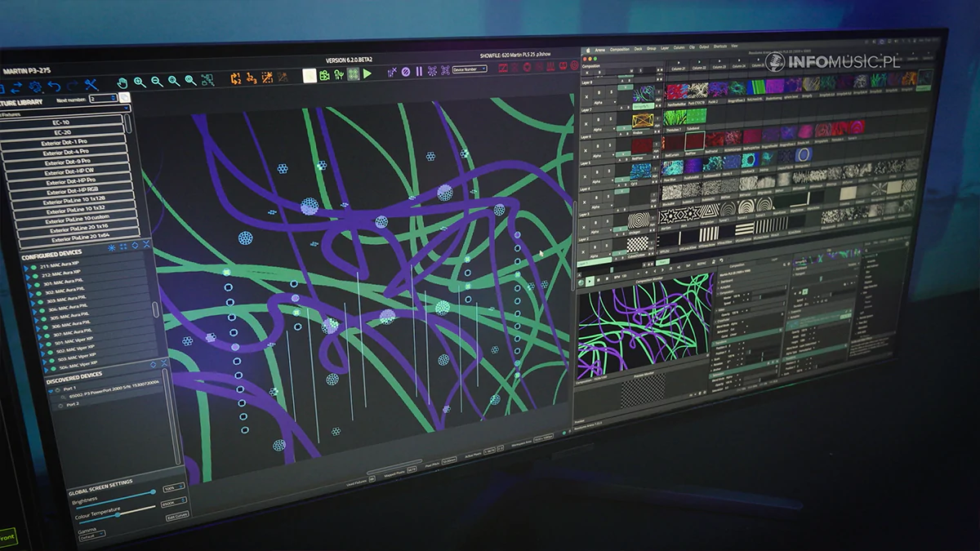This screenshot has width=980, height=551.
Task: Click the Brightness slider handle
Action: (153, 492)
